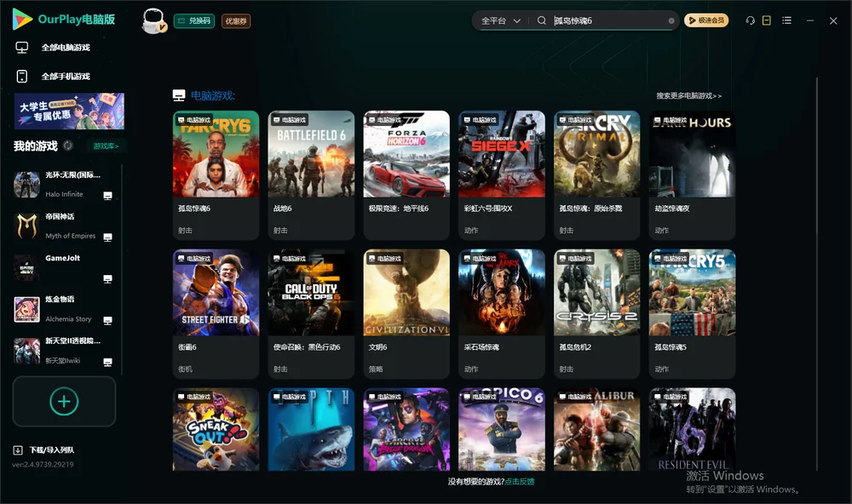Click the yellow icon beside the headset
This screenshot has height=504, width=852.
767,20
